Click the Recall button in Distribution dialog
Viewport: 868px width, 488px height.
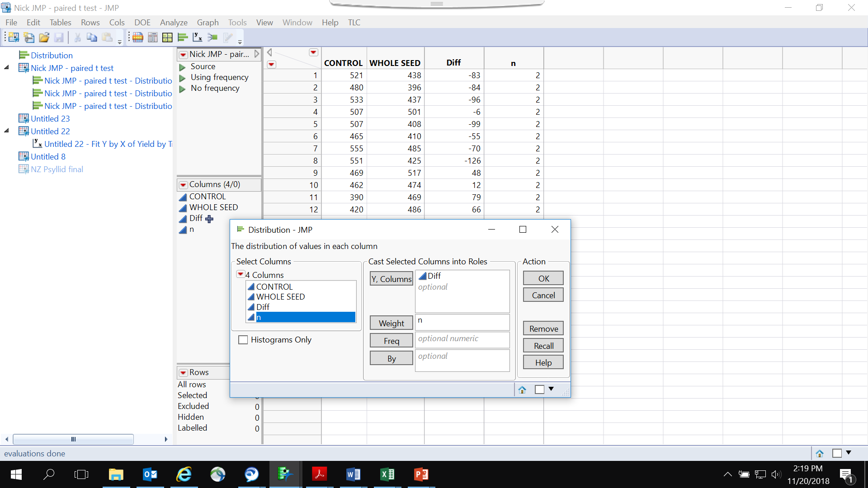(x=543, y=346)
